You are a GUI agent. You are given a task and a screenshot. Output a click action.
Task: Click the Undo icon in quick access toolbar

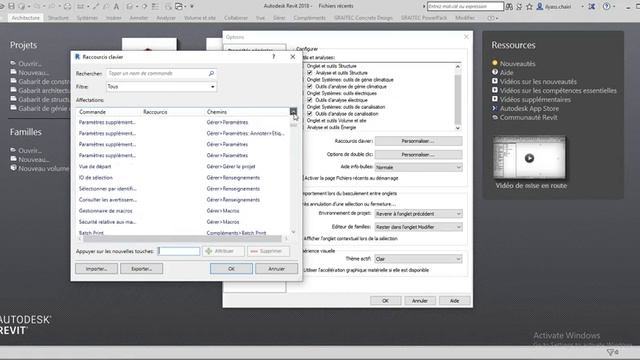38,6
